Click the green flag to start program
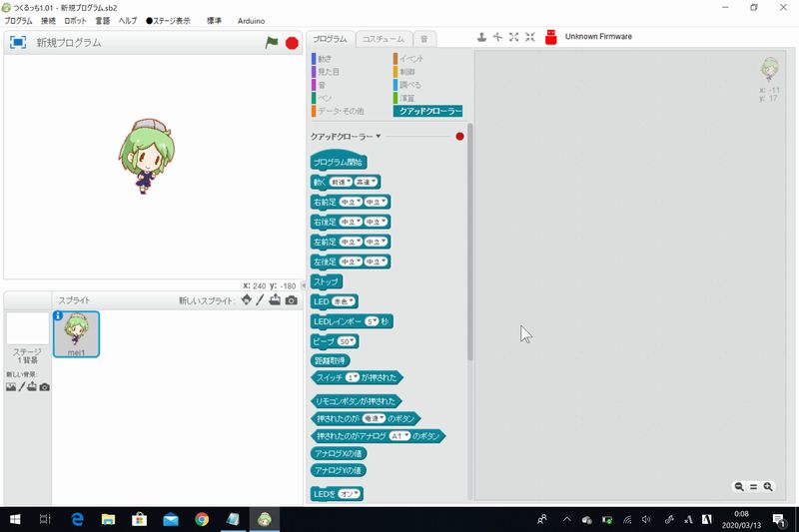799x532 pixels. [x=271, y=43]
